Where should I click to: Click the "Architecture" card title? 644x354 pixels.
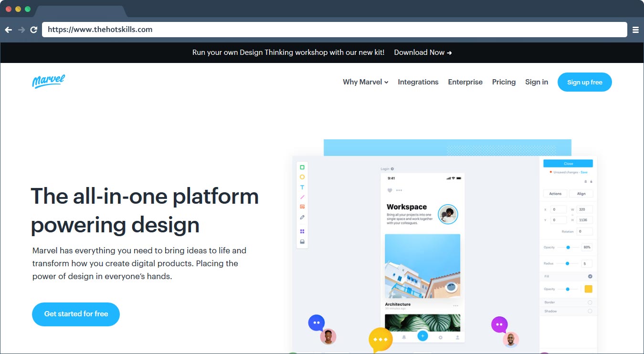click(x=398, y=304)
